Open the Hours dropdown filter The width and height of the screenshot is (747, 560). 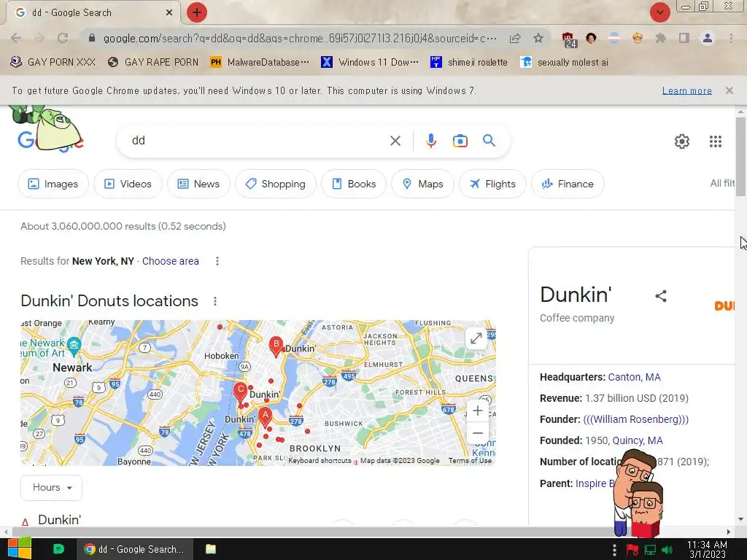[x=52, y=488]
